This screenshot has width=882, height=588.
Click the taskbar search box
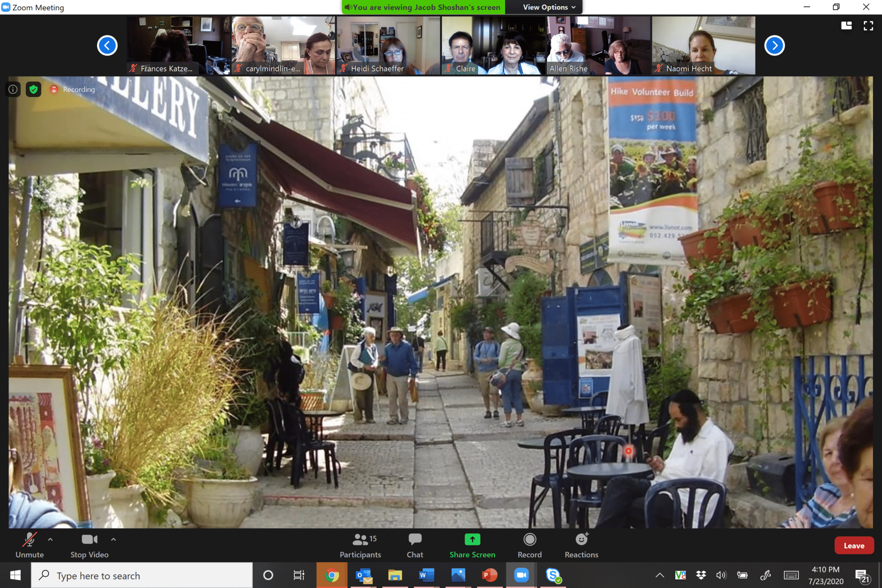[142, 575]
